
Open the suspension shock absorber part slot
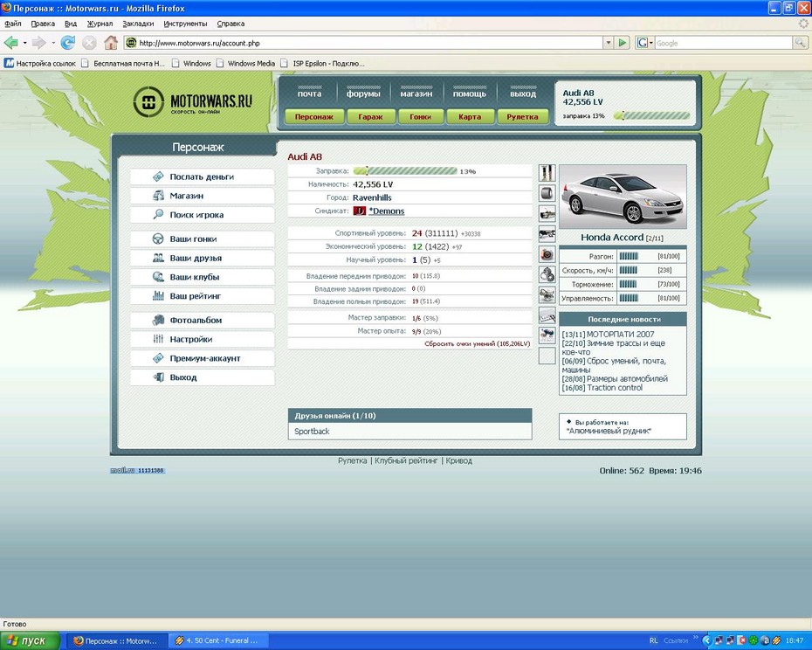click(547, 173)
